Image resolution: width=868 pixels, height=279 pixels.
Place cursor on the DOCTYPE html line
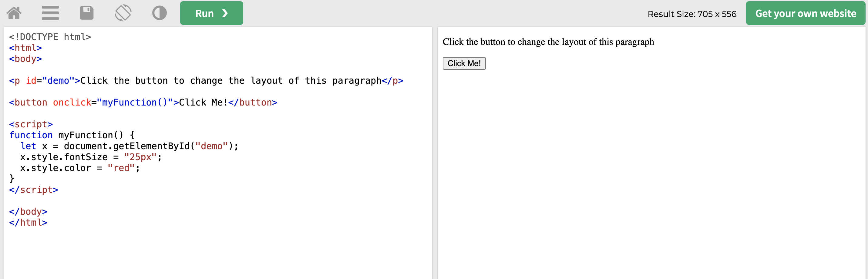50,37
